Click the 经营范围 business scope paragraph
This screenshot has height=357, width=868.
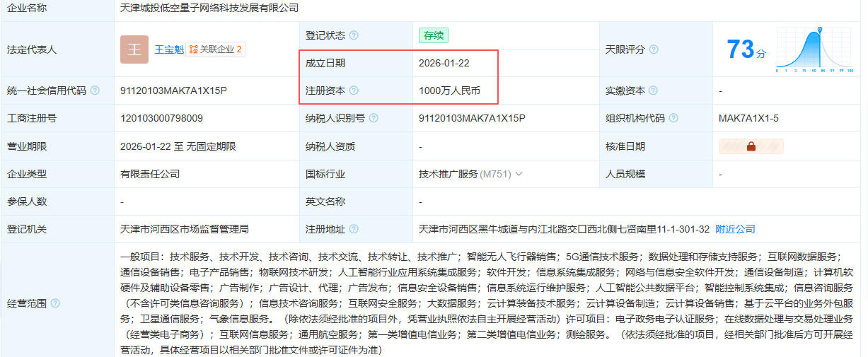(x=487, y=303)
